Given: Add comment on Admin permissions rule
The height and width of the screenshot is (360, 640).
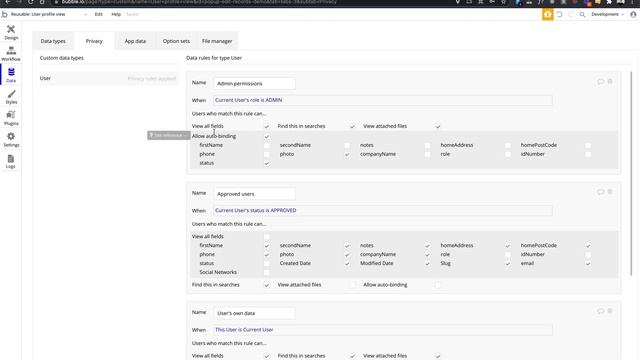Looking at the screenshot, I should coord(600,82).
